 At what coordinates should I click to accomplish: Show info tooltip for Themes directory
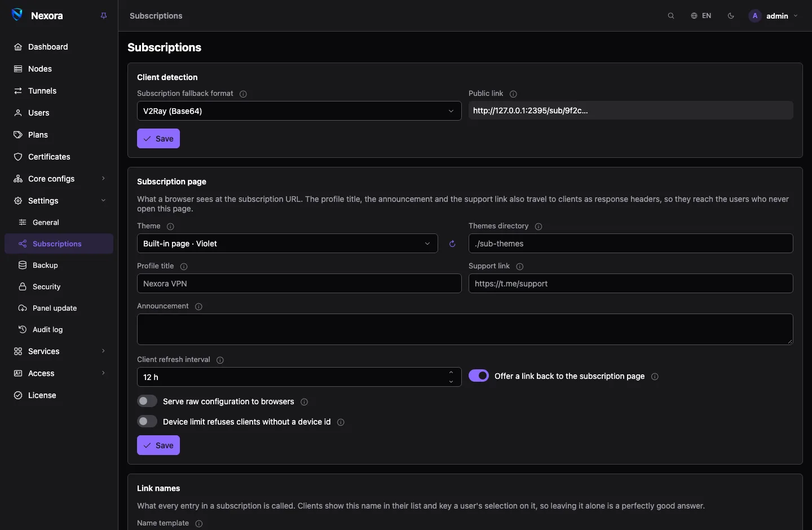pos(539,227)
